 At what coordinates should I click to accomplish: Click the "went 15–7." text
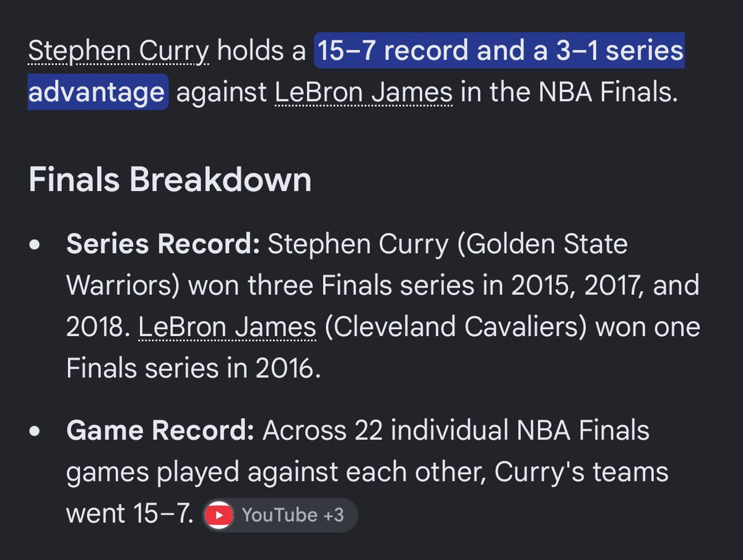(x=131, y=514)
